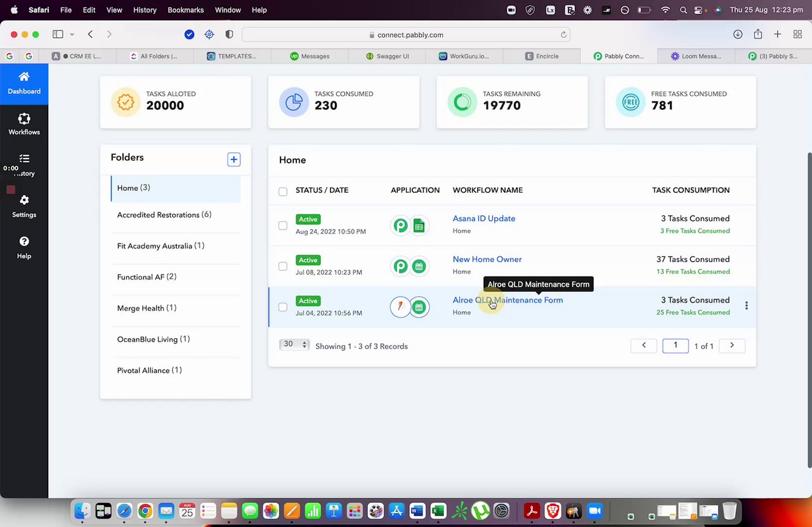Open the Bookmarks menu
Image resolution: width=812 pixels, height=527 pixels.
(186, 10)
